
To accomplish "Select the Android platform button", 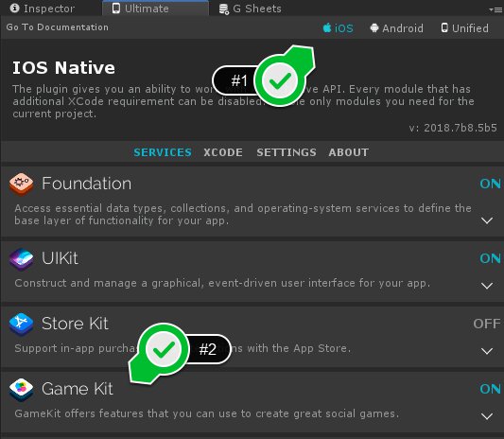I will [x=396, y=28].
